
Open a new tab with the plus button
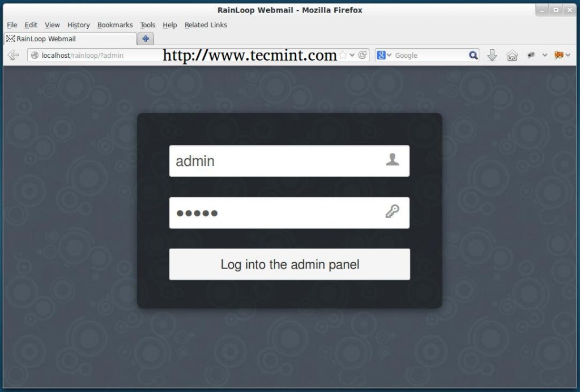click(146, 39)
